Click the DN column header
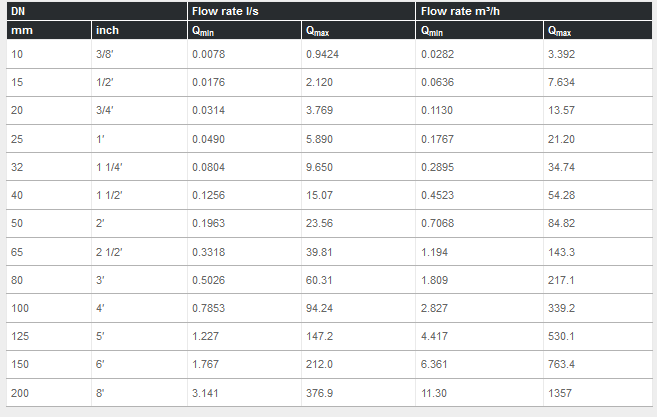Screen dimensions: 657x417 click(17, 11)
